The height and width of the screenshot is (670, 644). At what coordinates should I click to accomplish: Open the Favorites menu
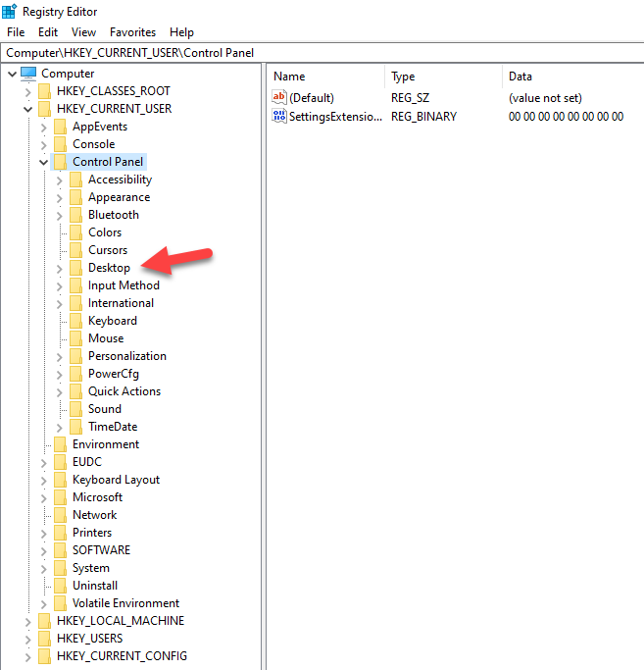pyautogui.click(x=132, y=32)
